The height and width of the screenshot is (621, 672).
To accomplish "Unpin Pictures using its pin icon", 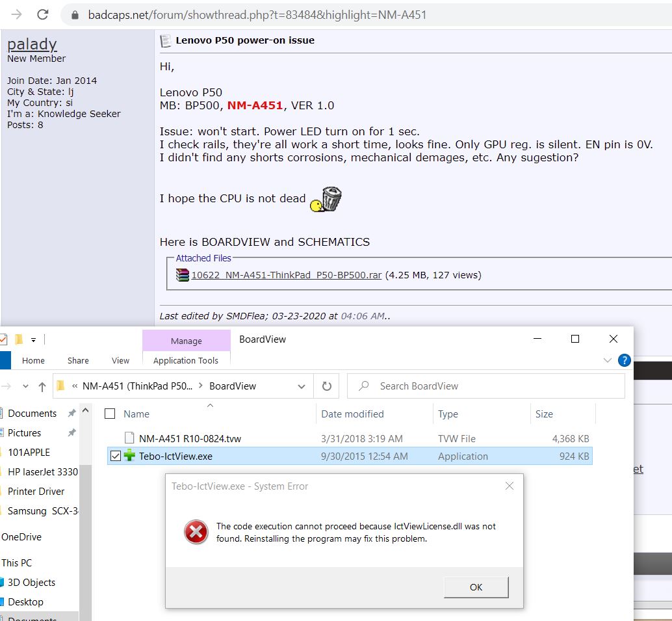I will pos(71,432).
